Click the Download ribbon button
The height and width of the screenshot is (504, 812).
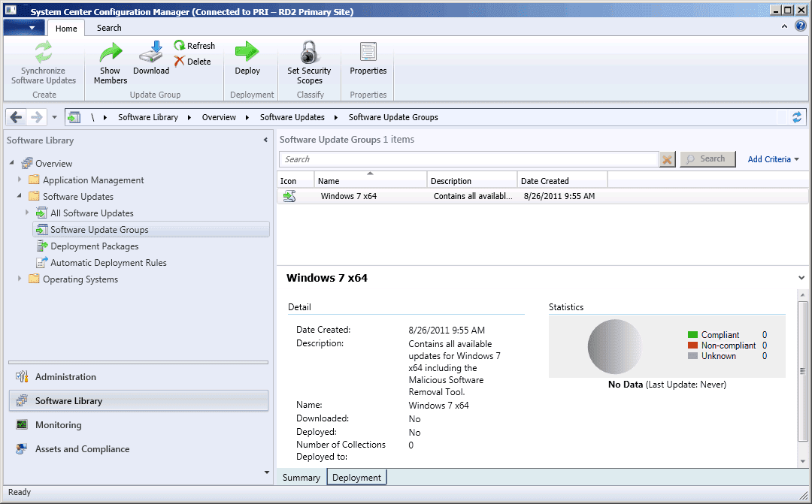tap(151, 58)
